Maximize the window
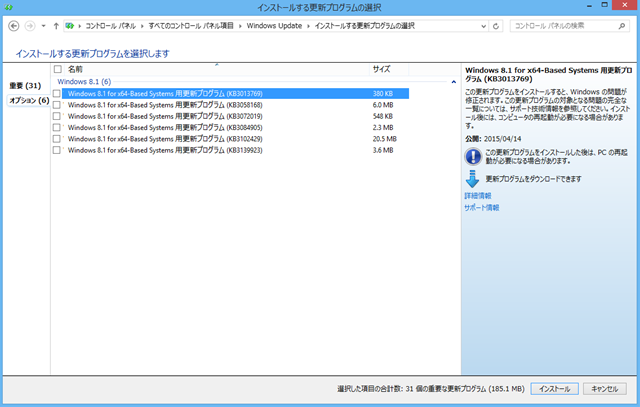The image size is (640, 407). pyautogui.click(x=604, y=5)
